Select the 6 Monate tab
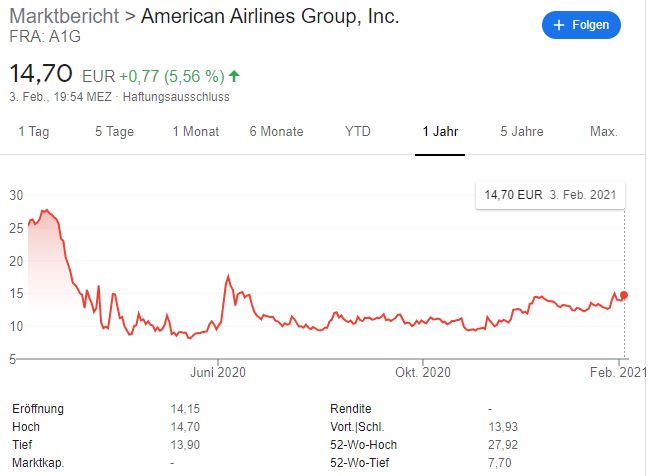653x476 pixels. (x=277, y=132)
